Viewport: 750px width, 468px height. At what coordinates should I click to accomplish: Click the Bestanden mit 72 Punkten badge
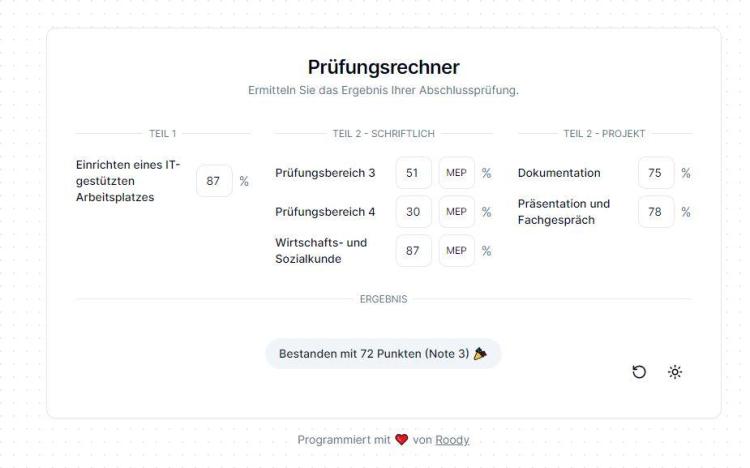(383, 354)
